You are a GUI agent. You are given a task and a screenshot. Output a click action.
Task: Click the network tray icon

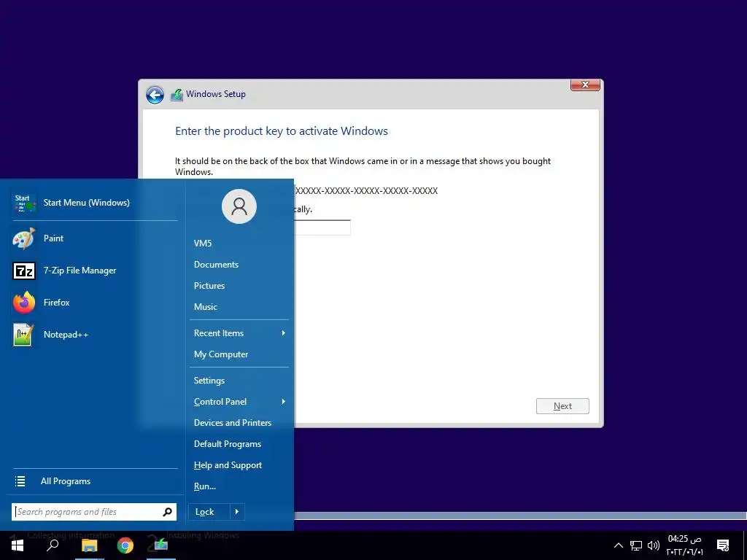tap(636, 545)
